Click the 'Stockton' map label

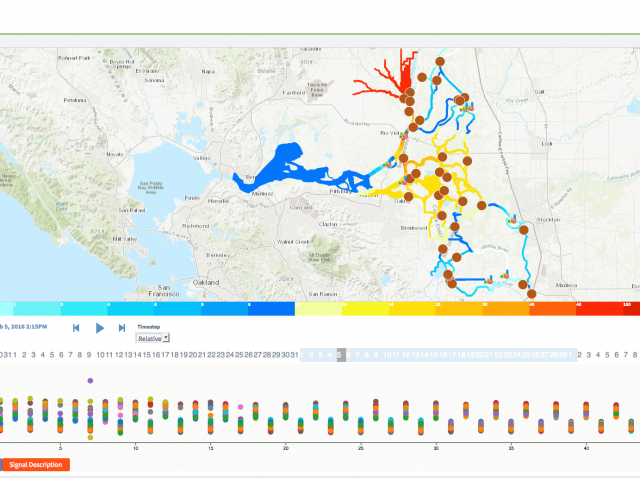click(548, 220)
